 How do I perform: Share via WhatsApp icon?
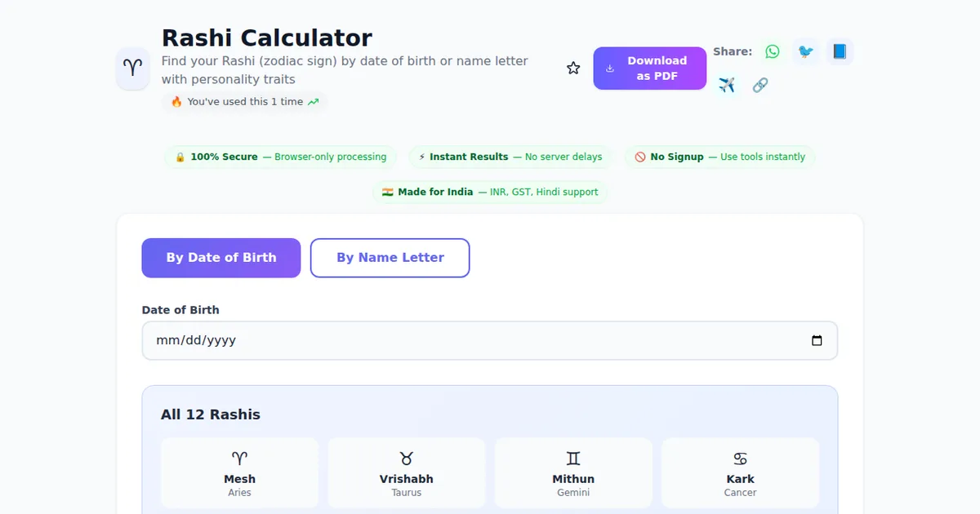[x=772, y=51]
